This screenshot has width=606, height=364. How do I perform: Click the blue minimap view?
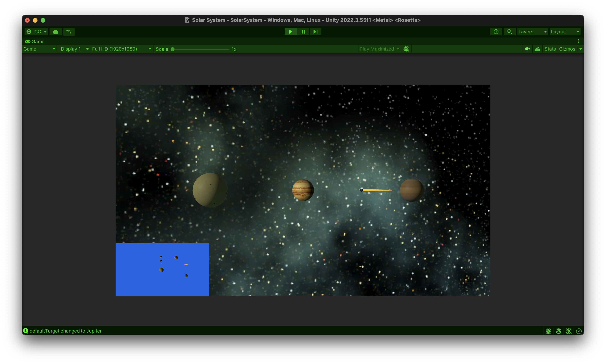point(162,269)
